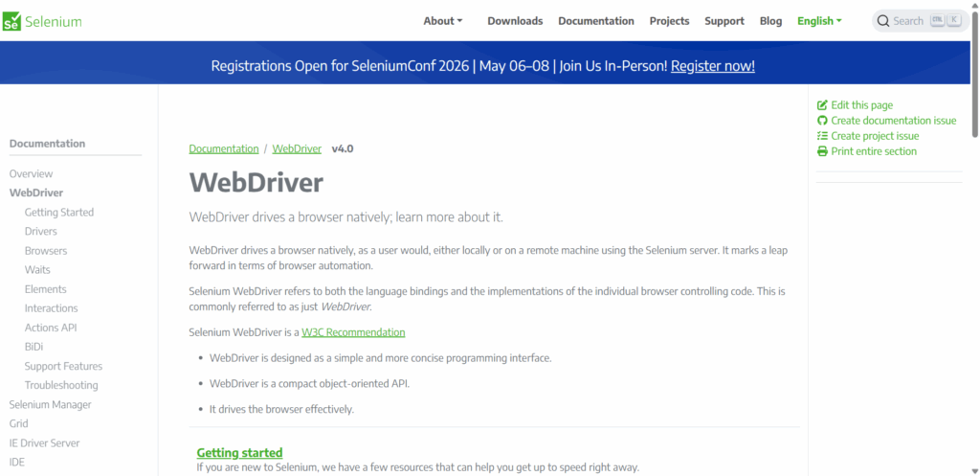Open Selenium Manager in the sidebar
Image resolution: width=980 pixels, height=476 pixels.
click(x=50, y=405)
